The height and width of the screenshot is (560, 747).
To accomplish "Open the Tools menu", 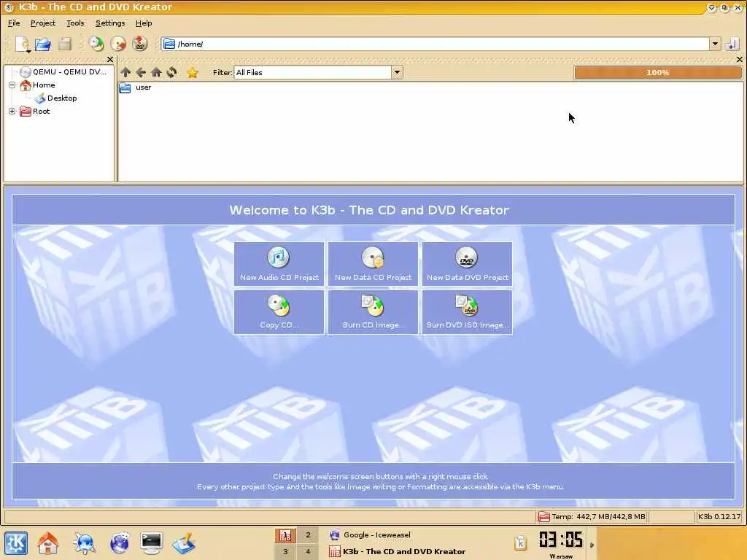I will click(x=75, y=23).
